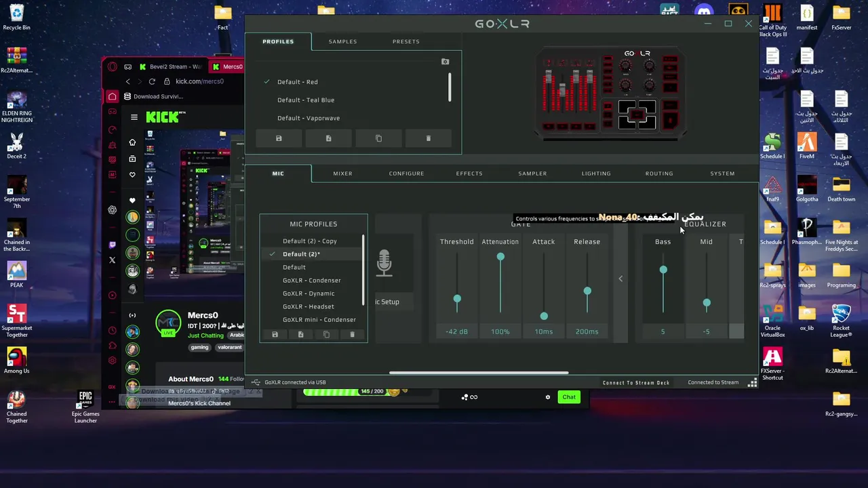
Task: Delete the selected profile in Profiles panel
Action: pos(428,138)
